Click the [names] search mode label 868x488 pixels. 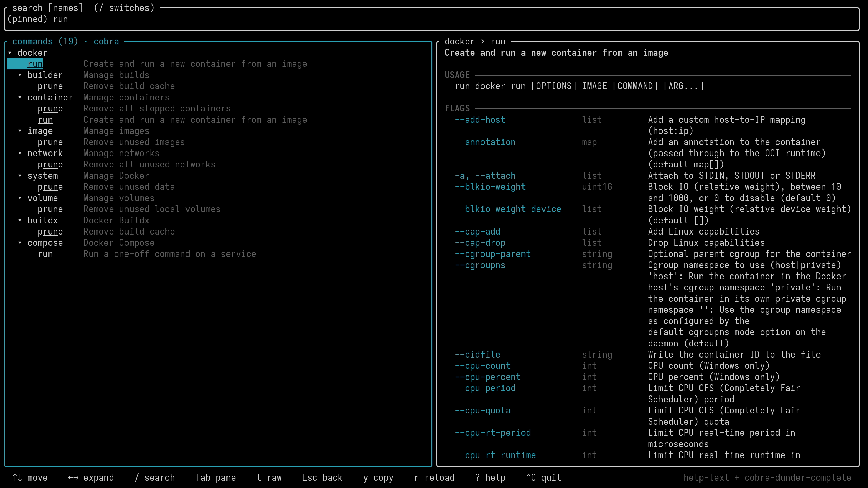point(65,8)
